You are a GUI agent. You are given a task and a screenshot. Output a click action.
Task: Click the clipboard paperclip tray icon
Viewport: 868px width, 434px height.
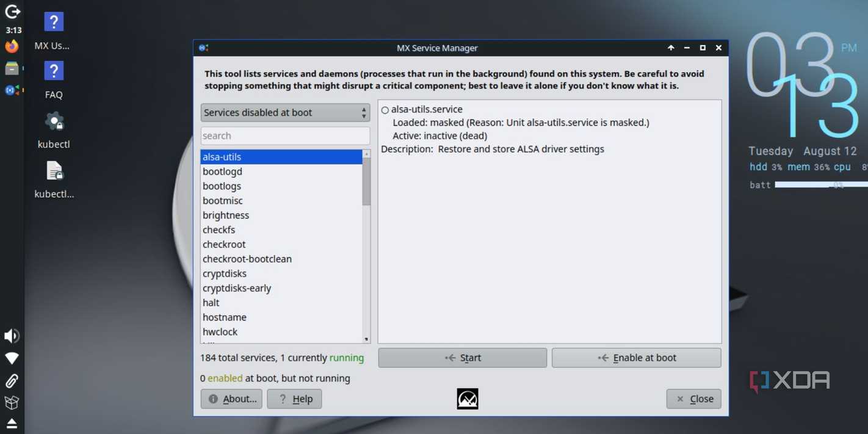point(12,381)
